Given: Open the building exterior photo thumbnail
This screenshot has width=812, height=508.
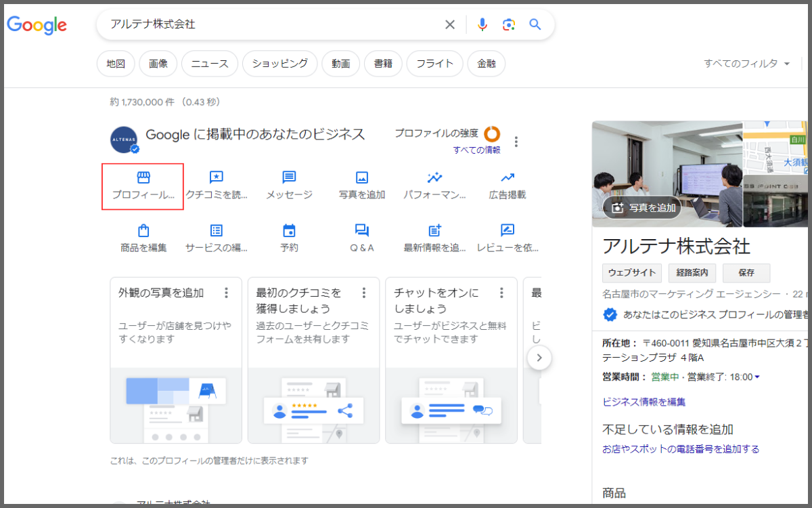Looking at the screenshot, I should click(x=775, y=200).
